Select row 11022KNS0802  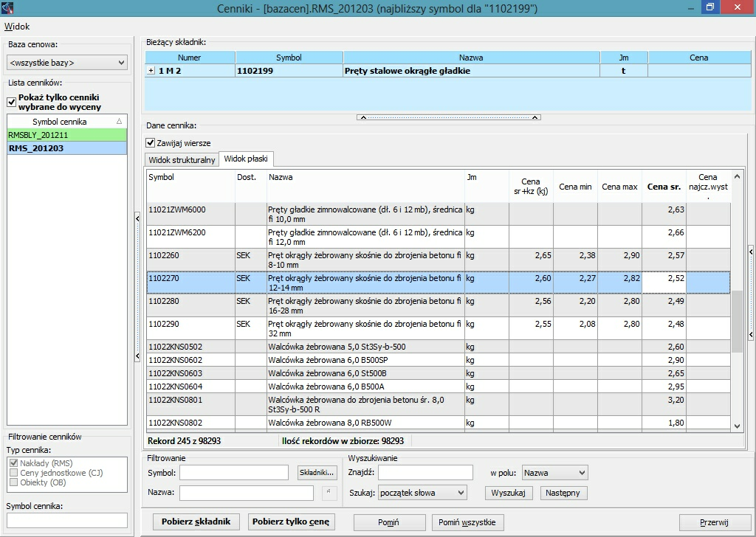pos(439,423)
